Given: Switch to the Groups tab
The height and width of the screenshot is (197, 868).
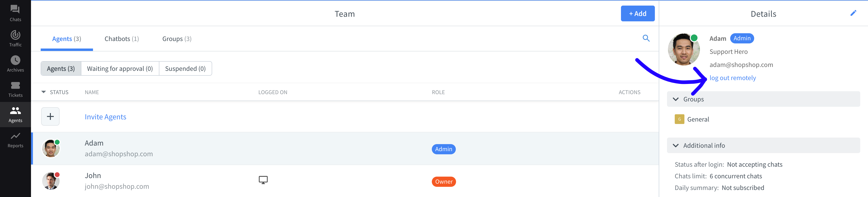Looking at the screenshot, I should point(177,39).
